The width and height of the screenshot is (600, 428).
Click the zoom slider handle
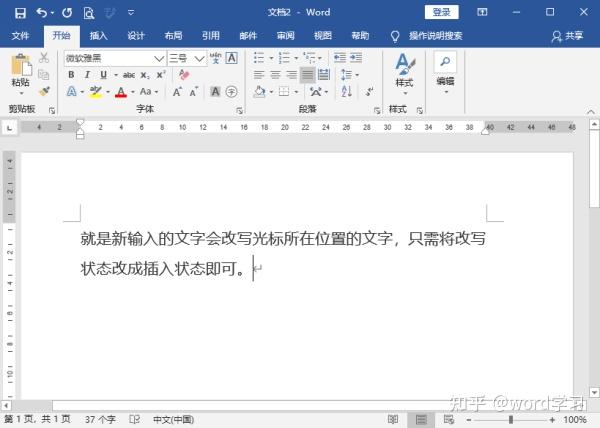(510, 420)
